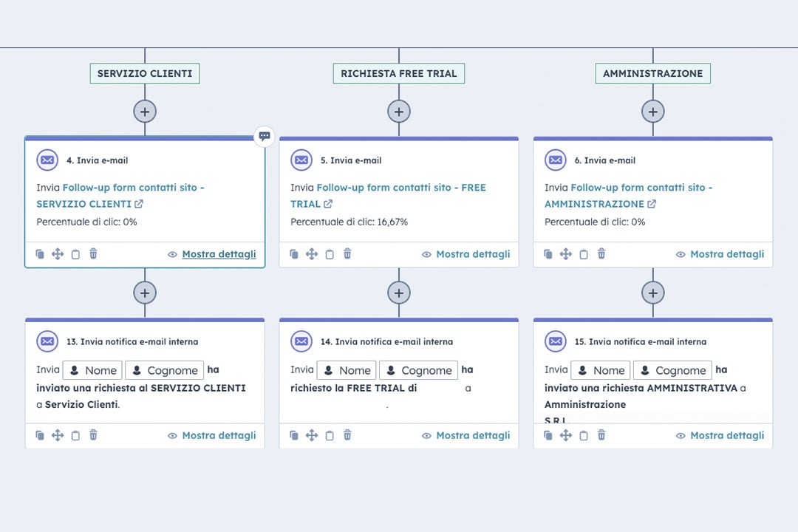This screenshot has width=798, height=532.
Task: Clone action 15 internal notification
Action: coord(548,435)
